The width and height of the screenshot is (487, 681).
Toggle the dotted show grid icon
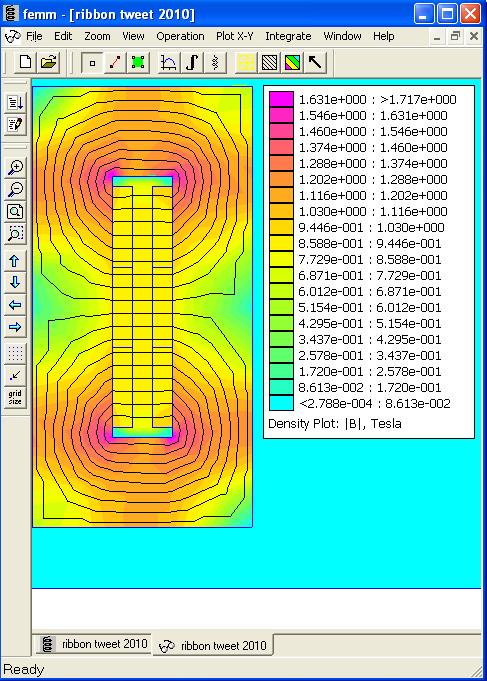[15, 354]
